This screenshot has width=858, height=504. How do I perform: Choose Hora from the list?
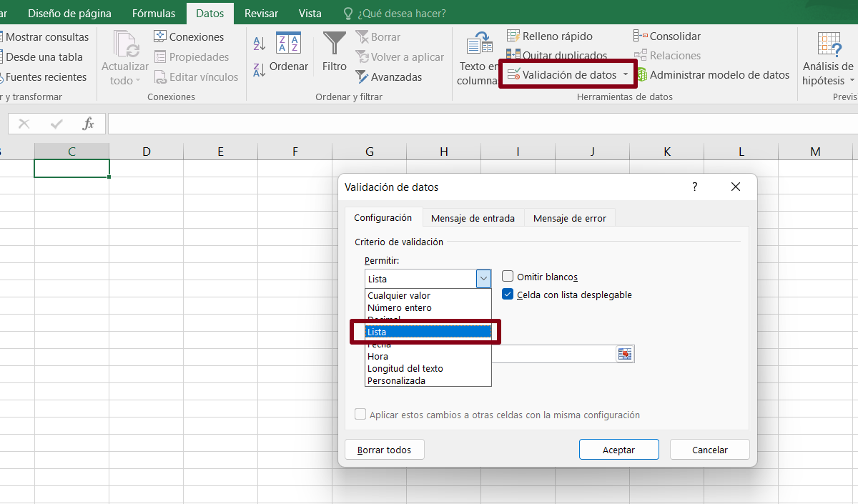pos(428,356)
